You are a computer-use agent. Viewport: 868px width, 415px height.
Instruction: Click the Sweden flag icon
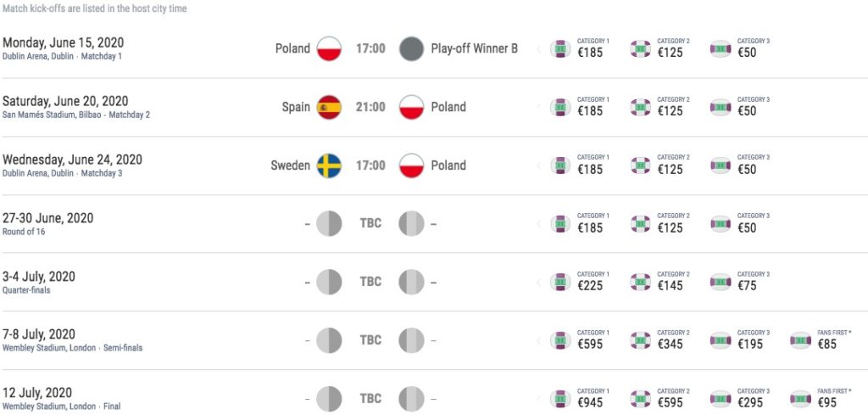329,165
